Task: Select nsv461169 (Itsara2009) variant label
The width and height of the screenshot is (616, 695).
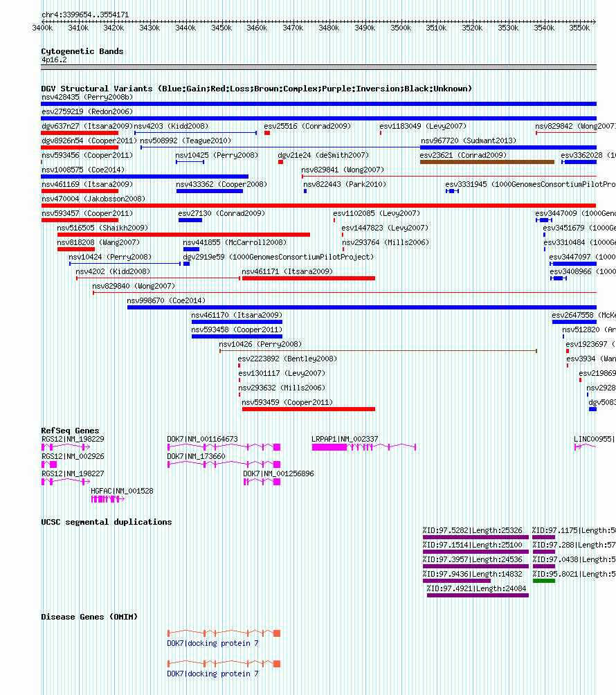Action: [x=87, y=184]
